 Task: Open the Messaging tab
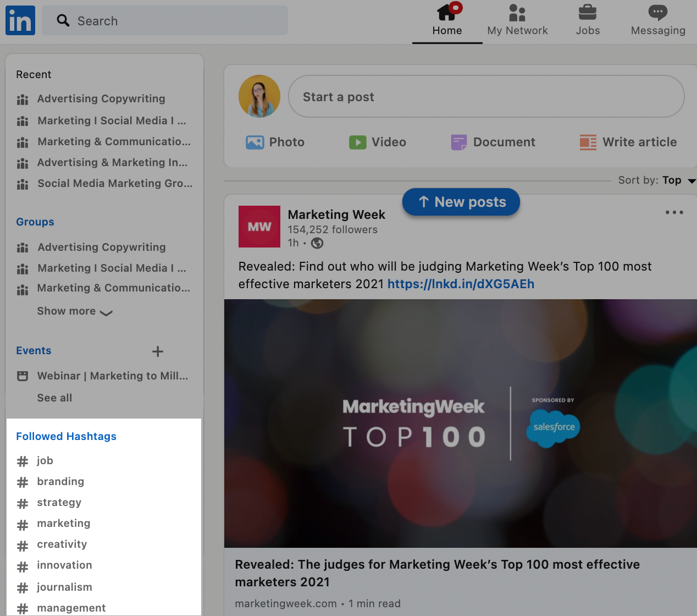(x=658, y=21)
